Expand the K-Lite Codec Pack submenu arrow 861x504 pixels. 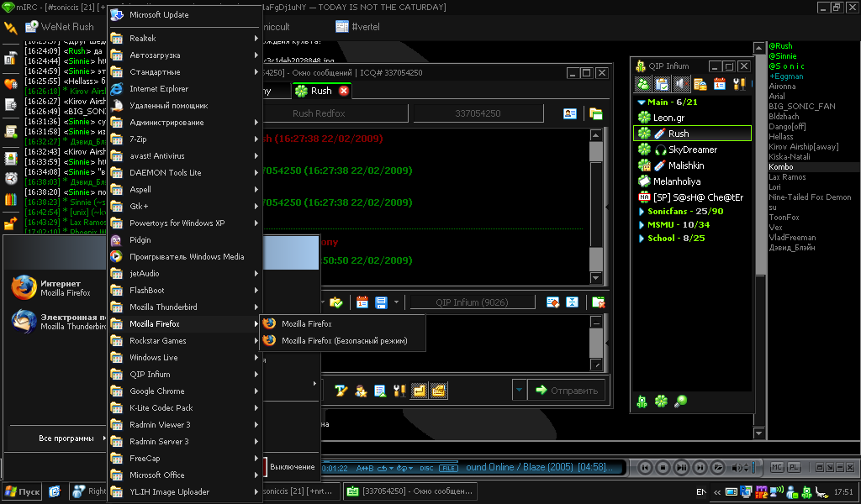[256, 408]
